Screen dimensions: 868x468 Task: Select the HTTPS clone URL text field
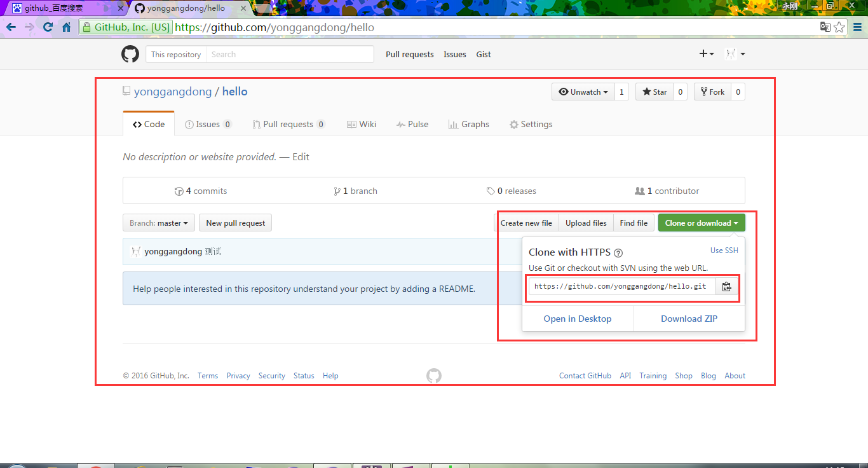click(x=622, y=287)
